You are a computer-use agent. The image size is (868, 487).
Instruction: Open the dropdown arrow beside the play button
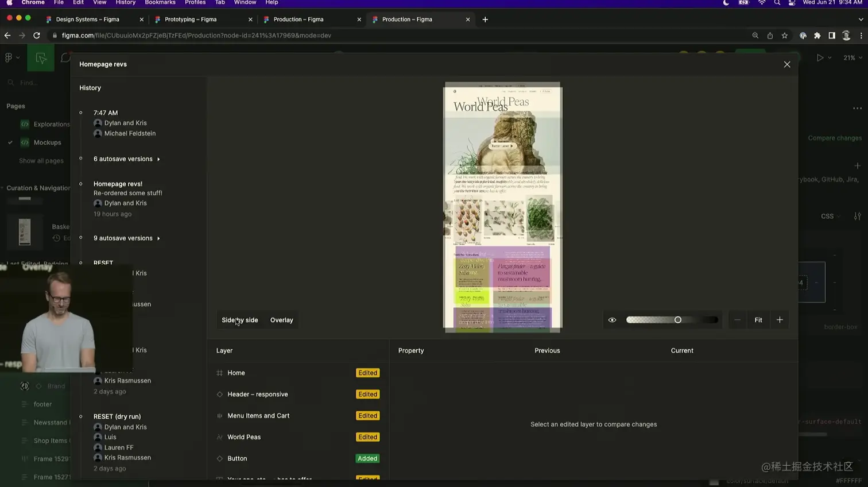(x=830, y=57)
